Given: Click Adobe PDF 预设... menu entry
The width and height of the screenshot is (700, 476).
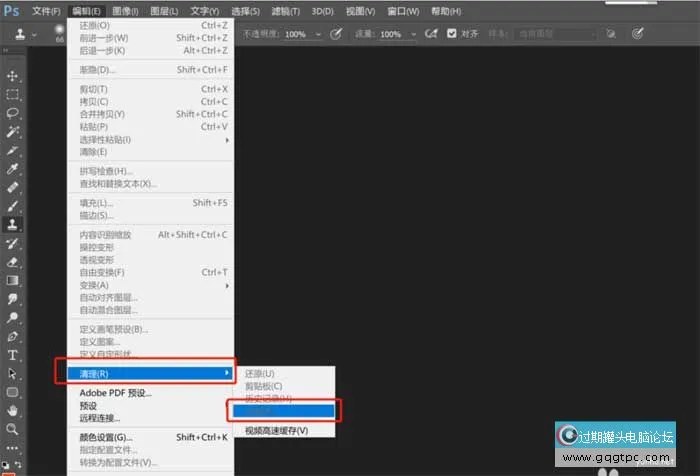Looking at the screenshot, I should pos(116,393).
